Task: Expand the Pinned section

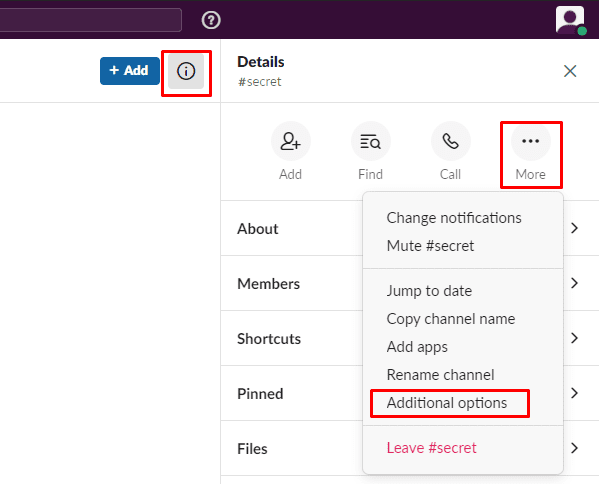Action: tap(410, 393)
